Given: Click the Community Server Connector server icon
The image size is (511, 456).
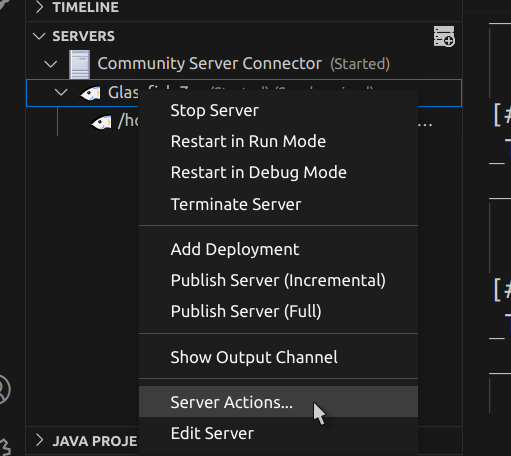Looking at the screenshot, I should [x=79, y=64].
